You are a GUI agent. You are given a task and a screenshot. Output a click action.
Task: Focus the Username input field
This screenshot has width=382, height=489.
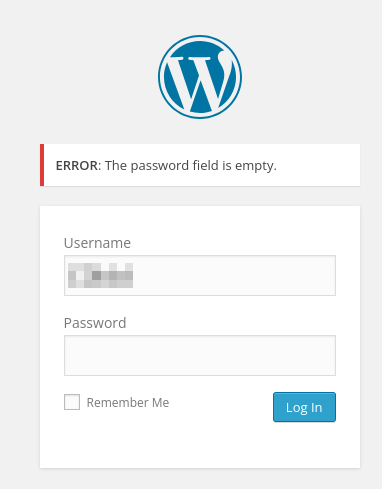[200, 275]
